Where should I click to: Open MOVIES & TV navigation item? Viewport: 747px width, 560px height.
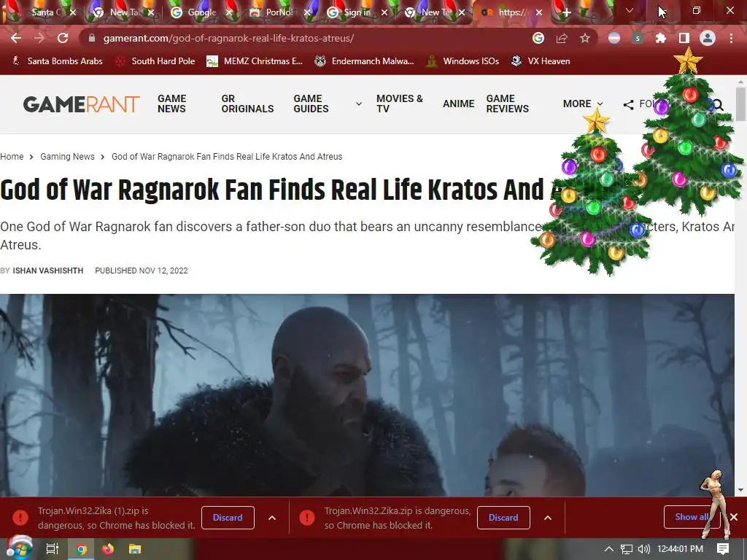point(400,104)
